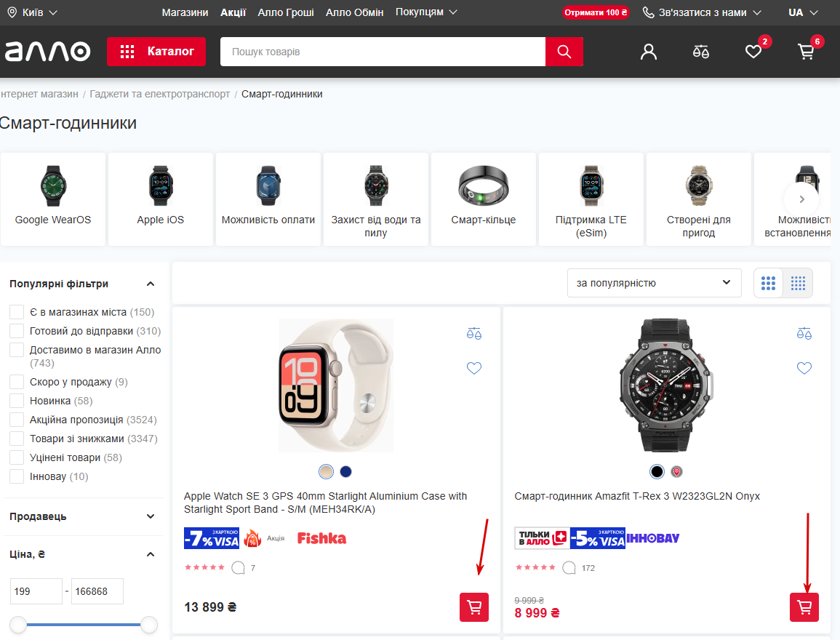
Task: Open Amazfit review comments icon
Action: coord(569,568)
